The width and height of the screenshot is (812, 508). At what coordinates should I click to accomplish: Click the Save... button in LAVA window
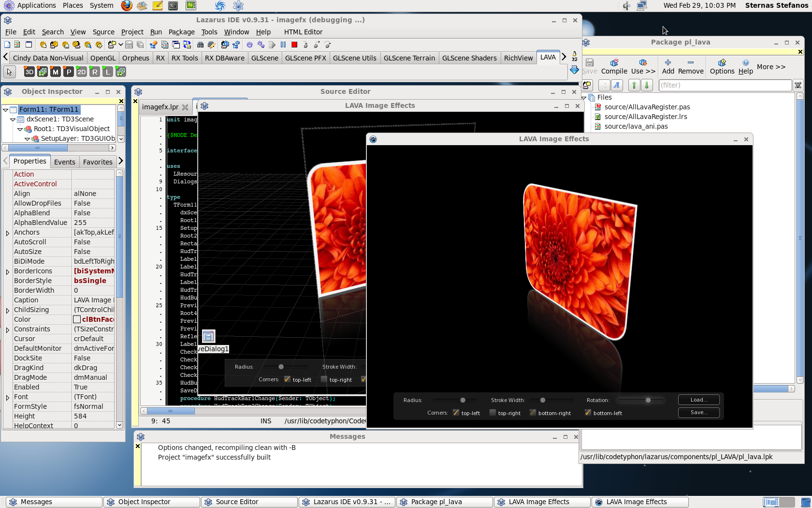tap(698, 412)
